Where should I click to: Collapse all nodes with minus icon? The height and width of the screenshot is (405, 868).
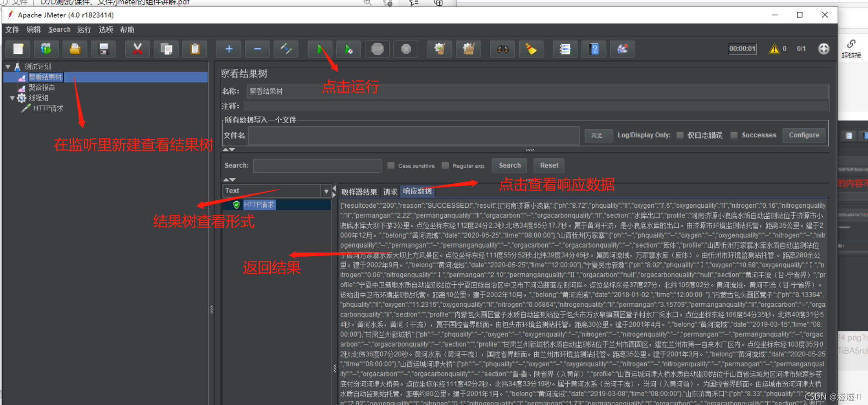(x=258, y=49)
